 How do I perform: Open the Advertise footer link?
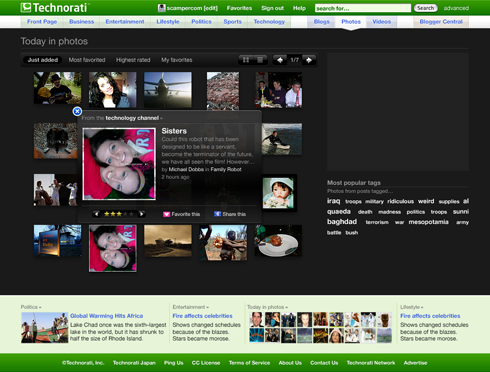pos(415,363)
